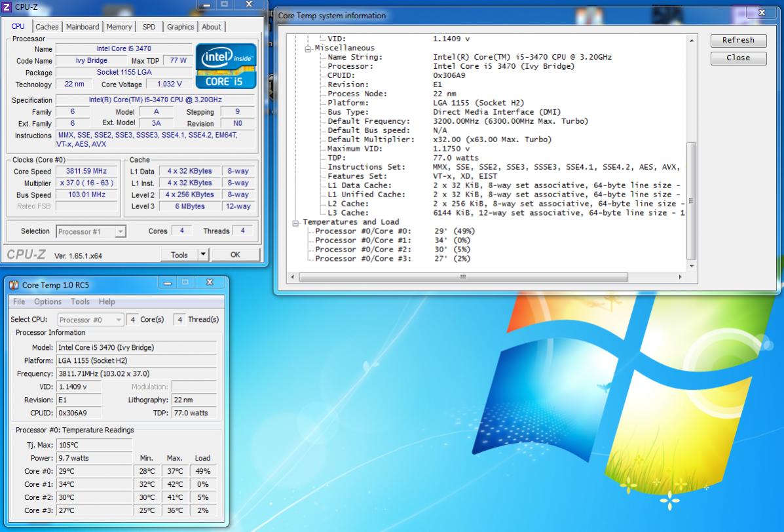Click the Close button in system information
Screen dimensions: 784x532
pyautogui.click(x=739, y=58)
